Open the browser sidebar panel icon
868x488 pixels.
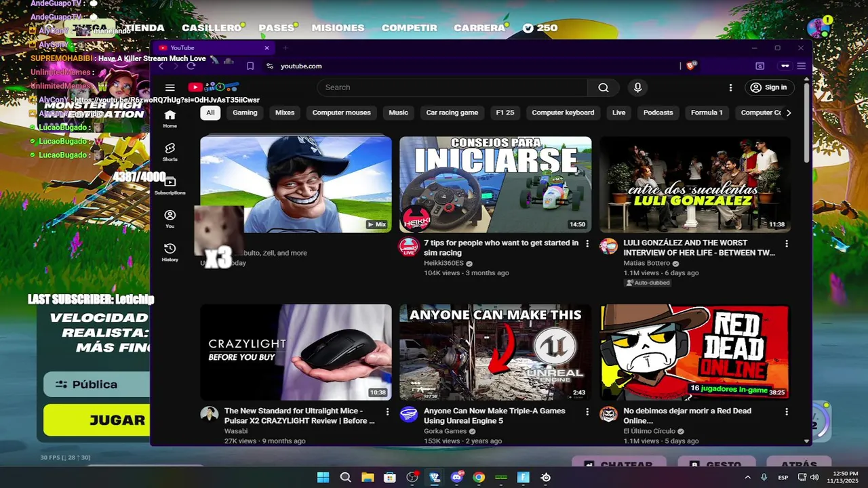(760, 66)
